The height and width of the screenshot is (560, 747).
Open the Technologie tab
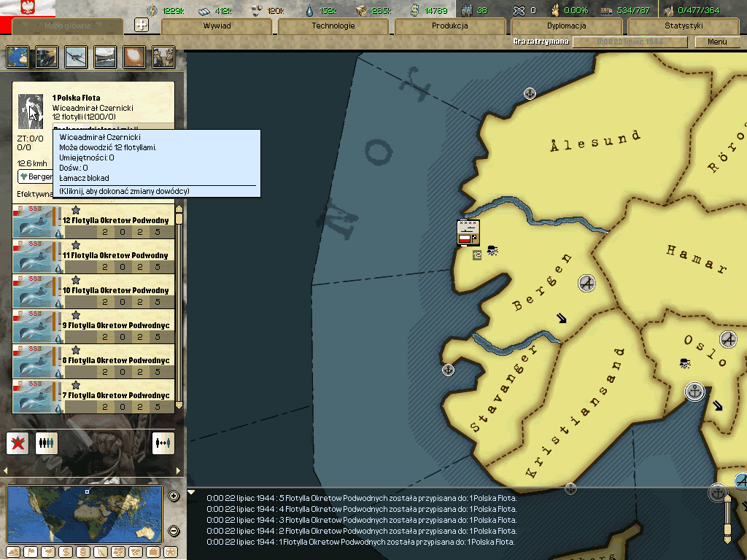[x=333, y=26]
